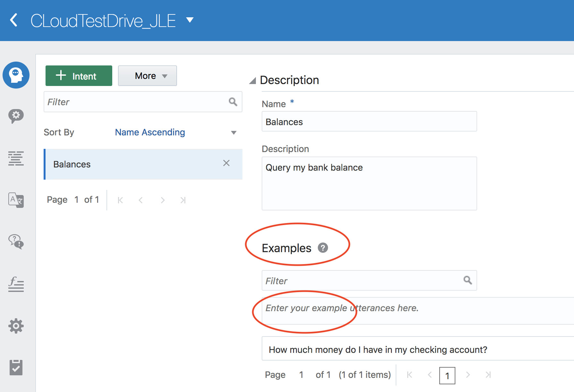Open the Resource Bundles translation icon
Viewport: 574px width, 392px height.
(x=16, y=200)
